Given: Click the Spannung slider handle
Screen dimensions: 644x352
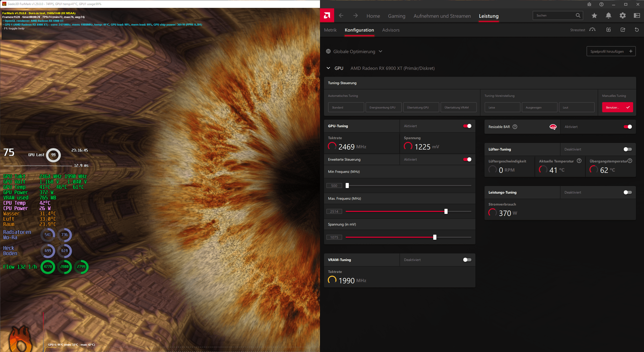Looking at the screenshot, I should pyautogui.click(x=435, y=237).
